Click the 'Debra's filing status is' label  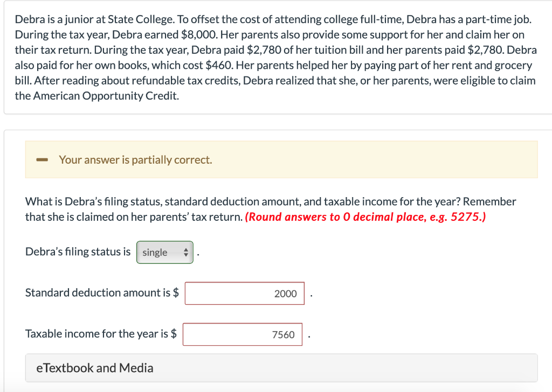coord(77,251)
